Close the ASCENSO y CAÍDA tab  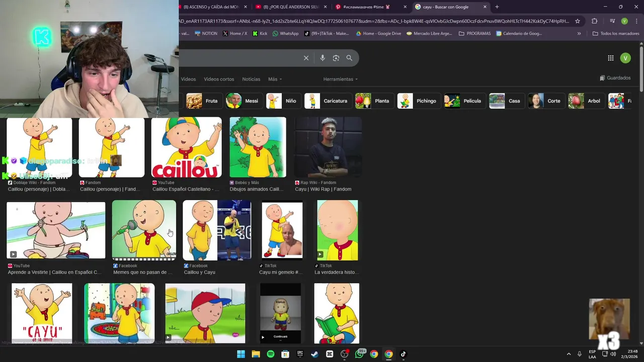point(246,7)
